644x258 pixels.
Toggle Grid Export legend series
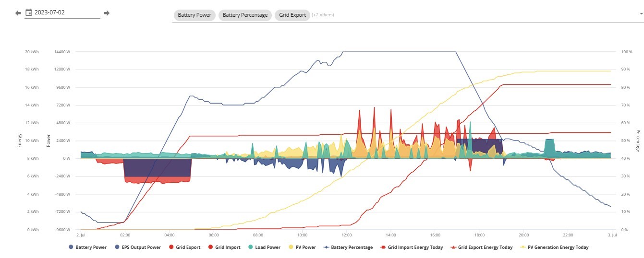click(x=185, y=247)
